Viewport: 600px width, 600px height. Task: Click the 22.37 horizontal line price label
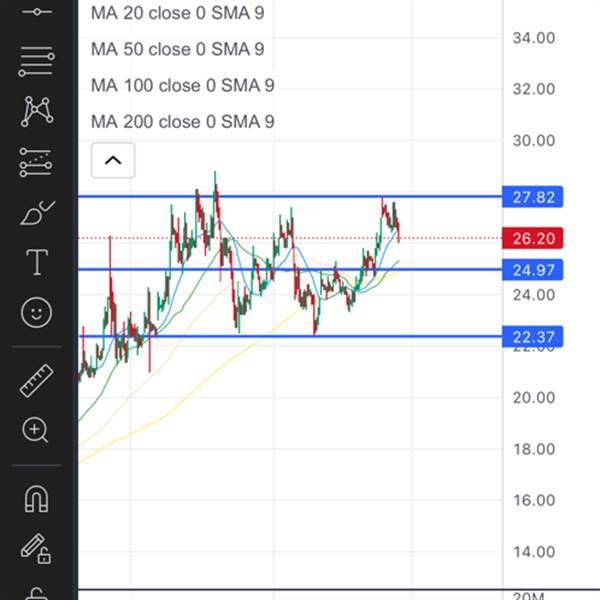(x=533, y=337)
